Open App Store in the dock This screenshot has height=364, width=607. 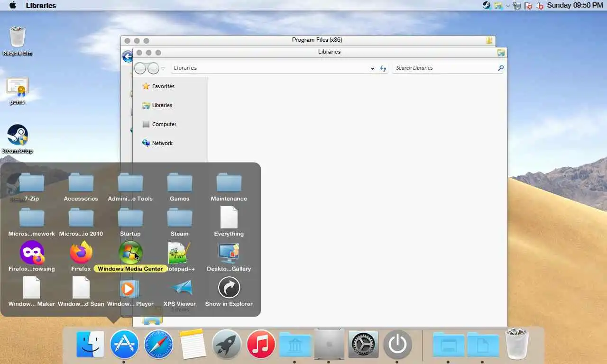124,344
